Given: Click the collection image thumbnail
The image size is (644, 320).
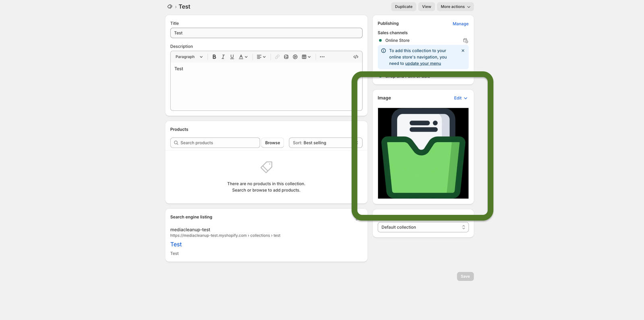Looking at the screenshot, I should 423,153.
